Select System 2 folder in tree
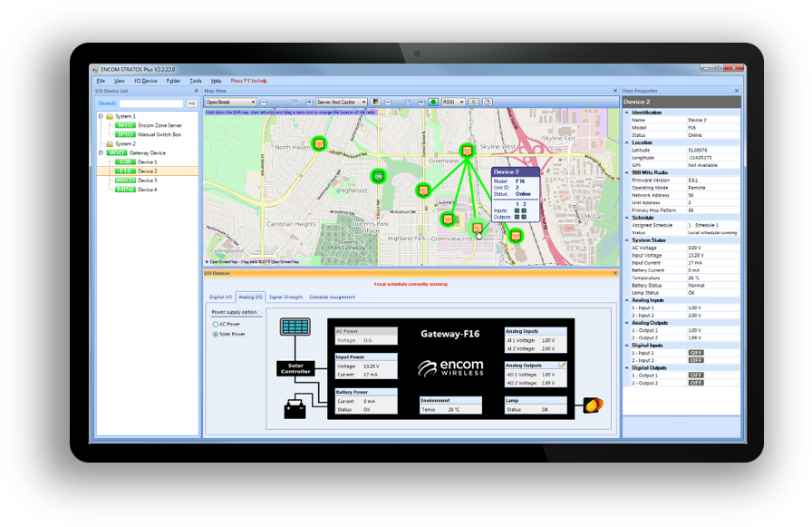This screenshot has height=527, width=812. coord(125,144)
